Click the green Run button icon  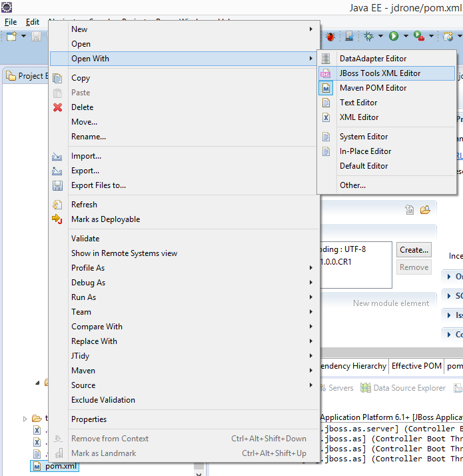[x=394, y=36]
